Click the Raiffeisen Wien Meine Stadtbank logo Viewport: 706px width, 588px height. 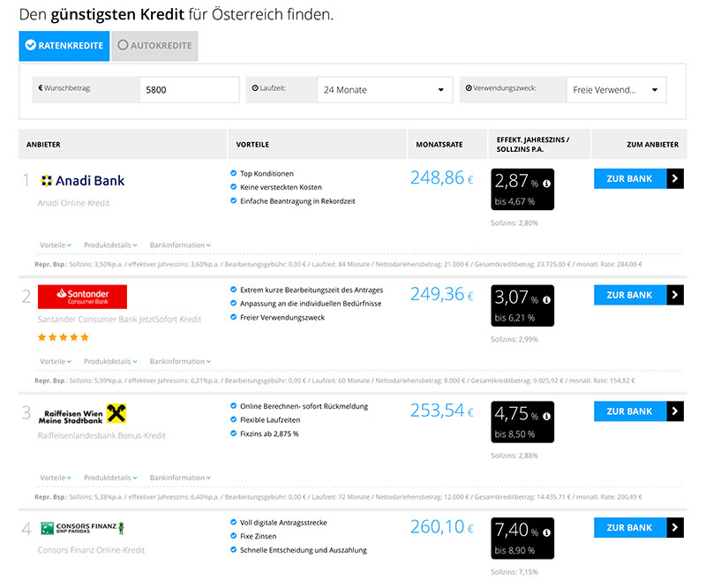(82, 413)
